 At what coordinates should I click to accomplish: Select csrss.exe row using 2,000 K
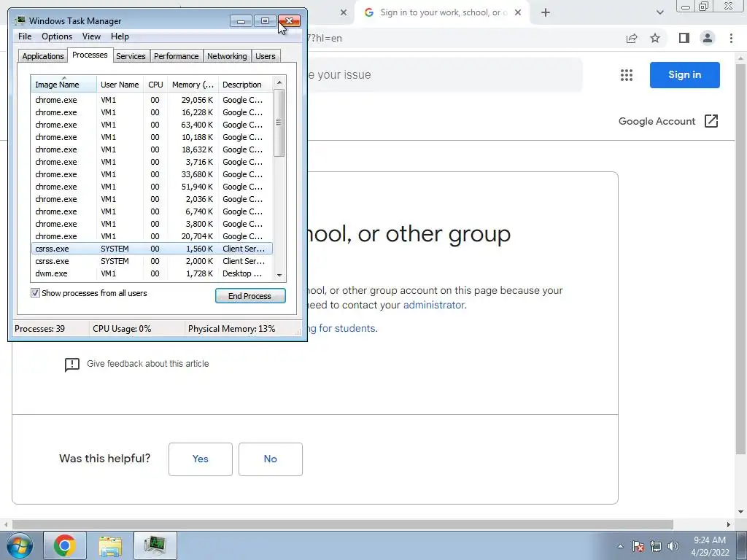[152, 261]
